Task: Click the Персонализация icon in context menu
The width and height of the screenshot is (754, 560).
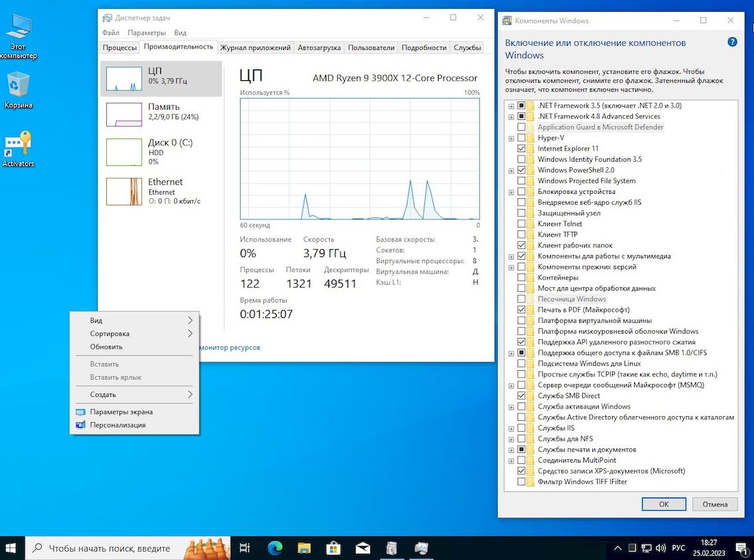Action: pyautogui.click(x=81, y=425)
